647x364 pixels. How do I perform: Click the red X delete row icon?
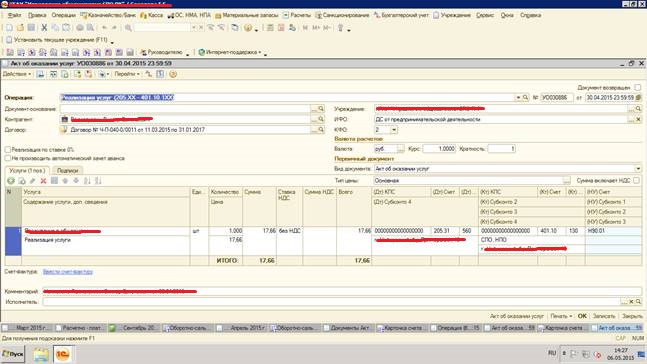coord(43,181)
